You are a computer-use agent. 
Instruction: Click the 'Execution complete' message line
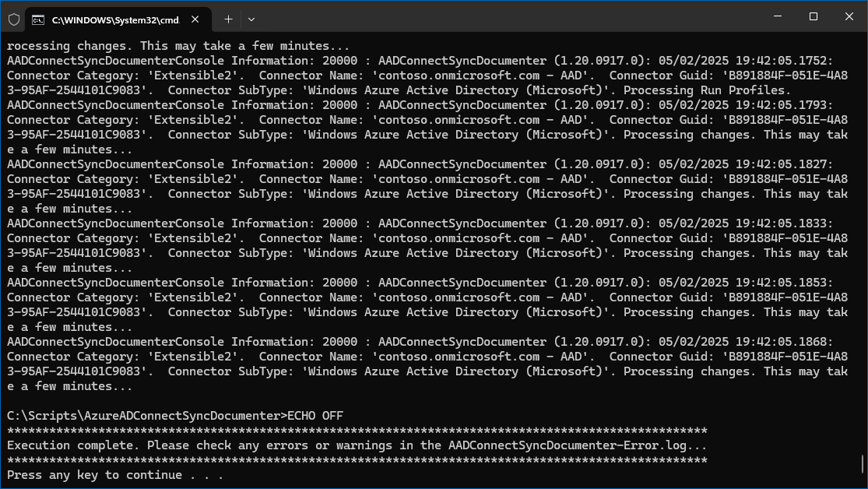coord(357,445)
